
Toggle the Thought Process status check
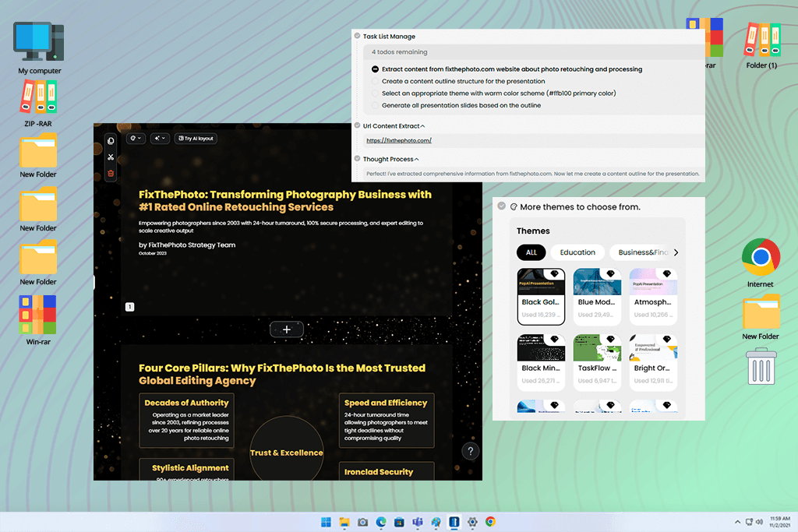coord(357,159)
